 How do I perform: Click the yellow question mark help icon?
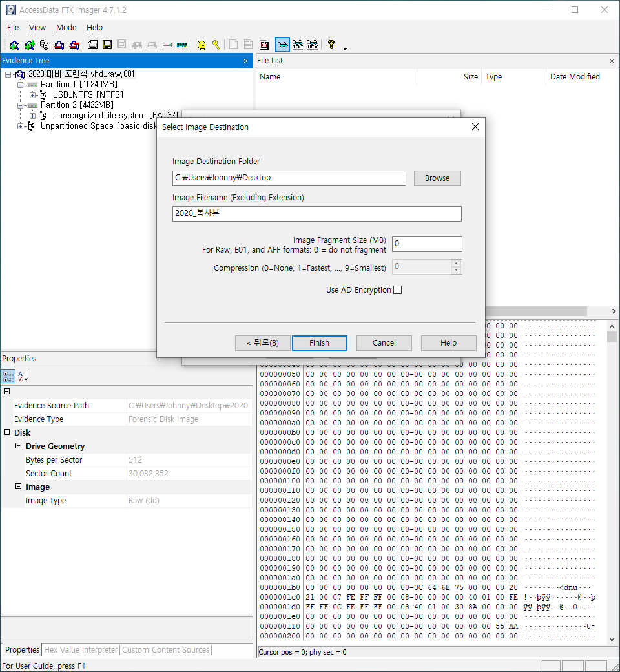(x=331, y=45)
